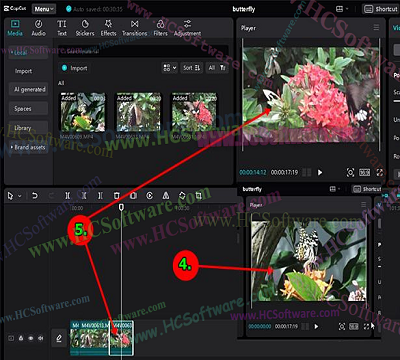Select the first media thumbnail M4V00609.MP4
Image resolution: width=400 pixels, height=360 pixels.
click(82, 113)
